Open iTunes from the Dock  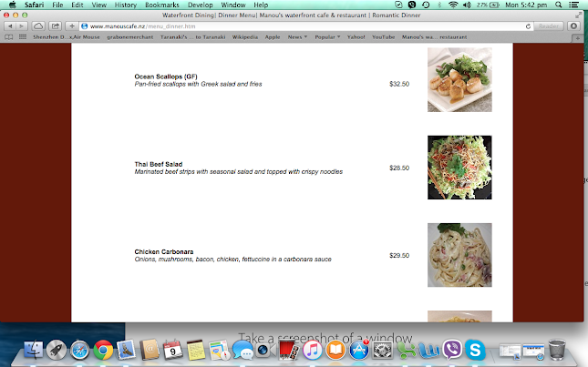(313, 351)
